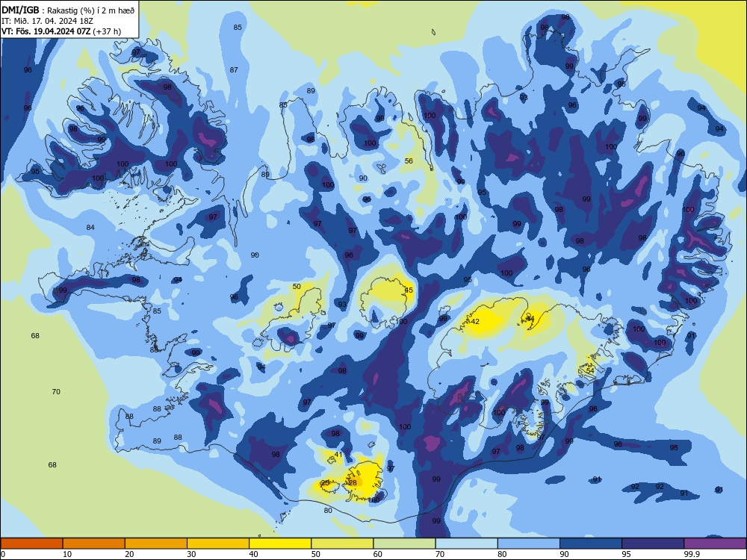Click the '80' value near the south coast
This screenshot has height=560, width=747.
click(328, 511)
